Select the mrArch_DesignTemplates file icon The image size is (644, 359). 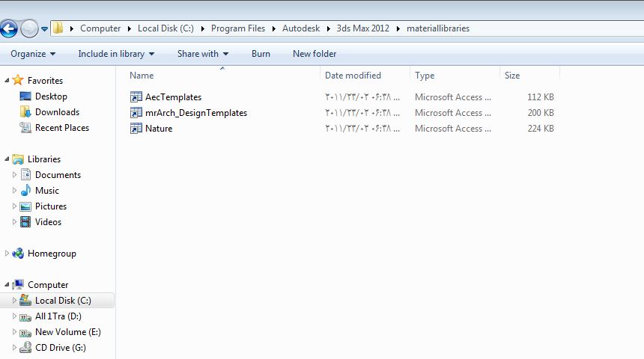click(136, 113)
